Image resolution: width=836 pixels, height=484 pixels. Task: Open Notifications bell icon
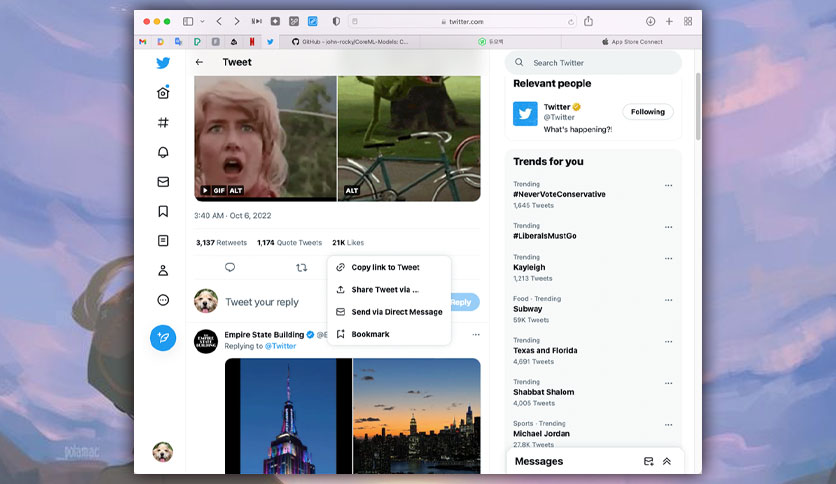pos(163,152)
